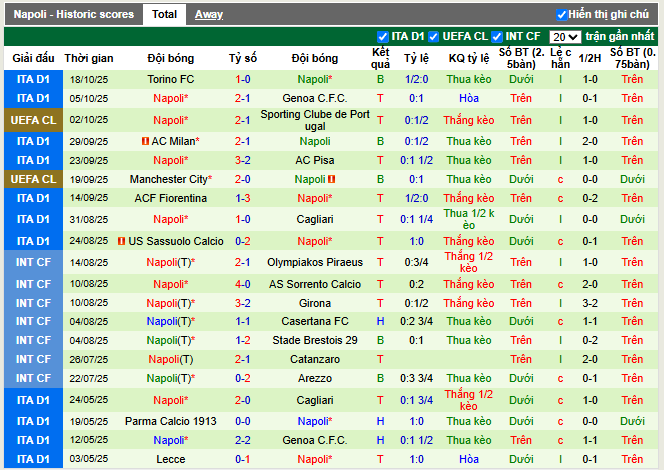
Task: Click the 4-0 score against AS Sorrento Calcio
Action: tap(243, 284)
